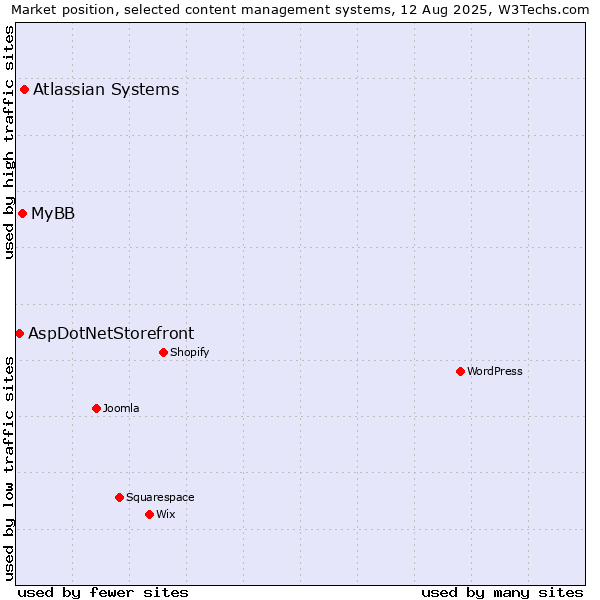Select the 'WordPress' label text
This screenshot has height=600, width=600.
point(494,371)
